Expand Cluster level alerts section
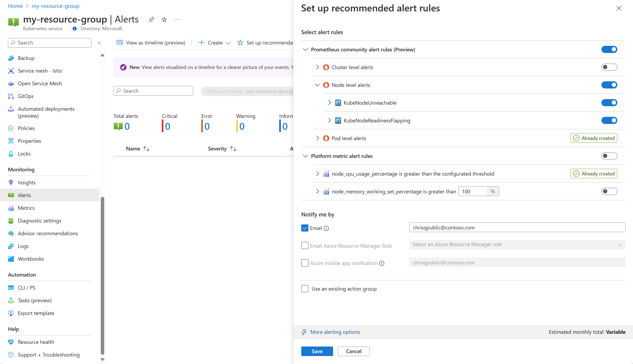This screenshot has height=364, width=633. click(x=318, y=67)
